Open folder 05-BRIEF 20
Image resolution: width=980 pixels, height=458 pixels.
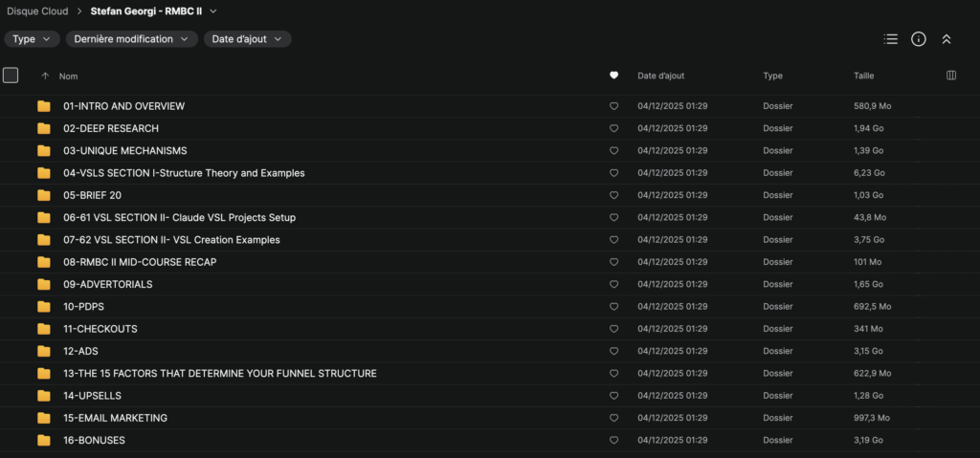(x=92, y=195)
